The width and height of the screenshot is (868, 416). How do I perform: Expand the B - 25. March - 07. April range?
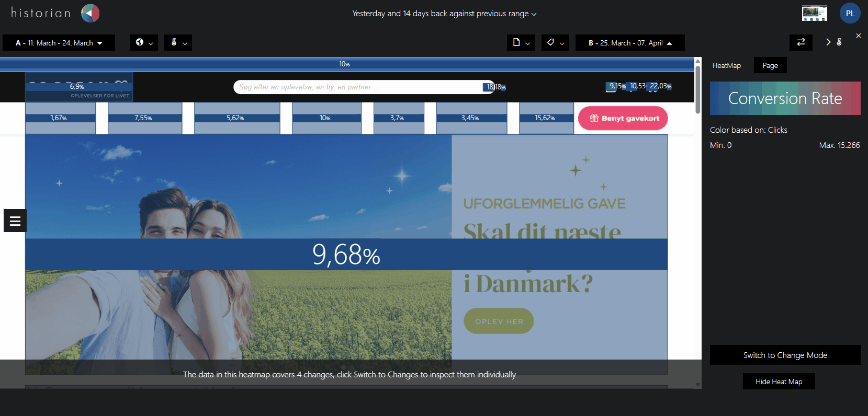click(629, 43)
